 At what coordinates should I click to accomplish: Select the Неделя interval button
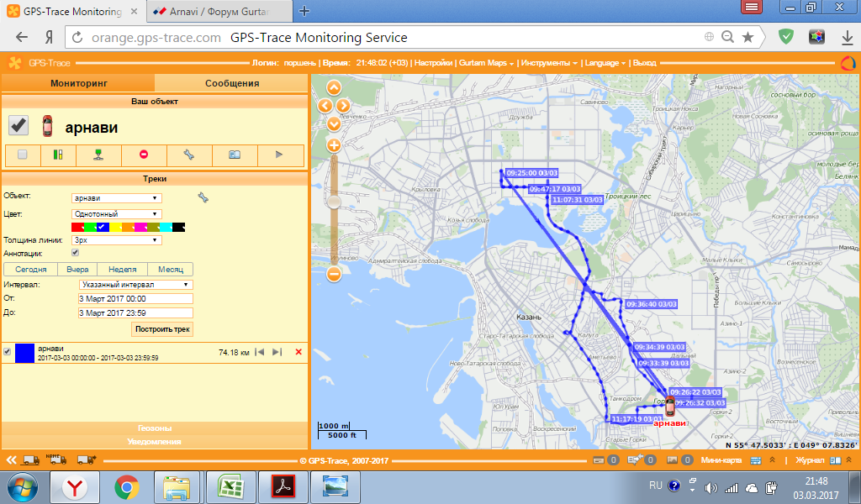[x=123, y=270]
